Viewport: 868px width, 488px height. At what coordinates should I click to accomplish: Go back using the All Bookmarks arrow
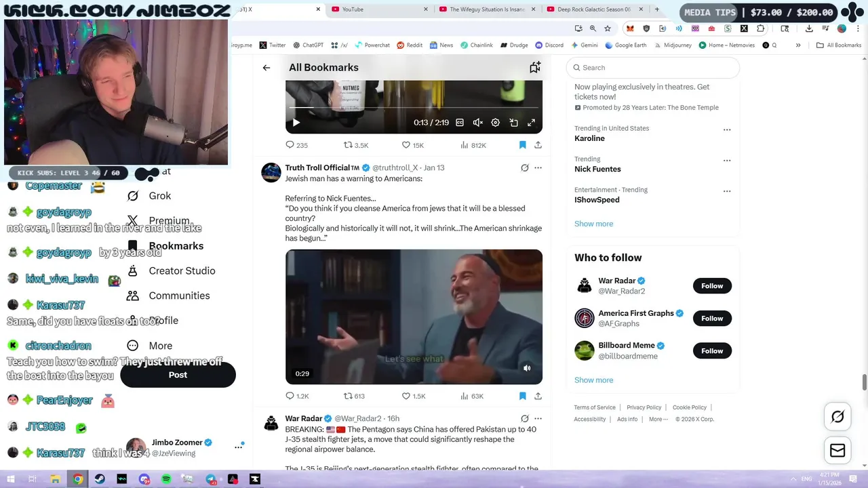coord(267,68)
